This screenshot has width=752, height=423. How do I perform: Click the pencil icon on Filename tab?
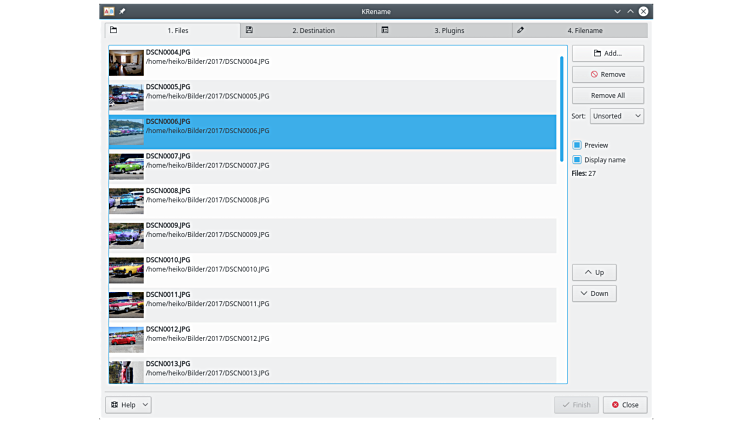click(521, 31)
